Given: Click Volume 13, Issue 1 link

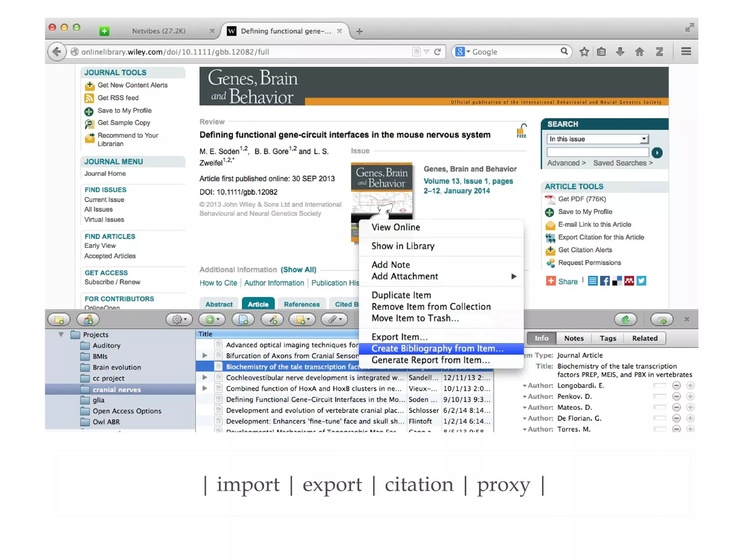Looking at the screenshot, I should [x=468, y=186].
